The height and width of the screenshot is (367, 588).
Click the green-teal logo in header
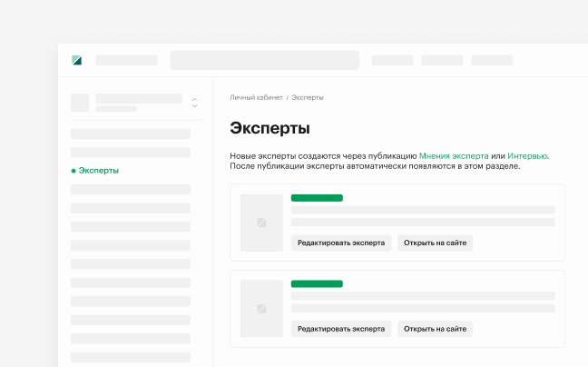[x=77, y=60]
